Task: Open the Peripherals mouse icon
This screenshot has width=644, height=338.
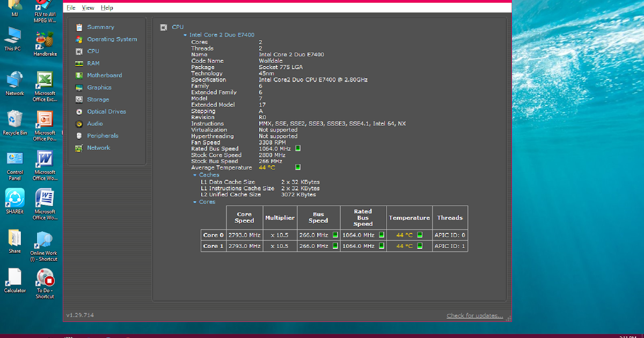Action: click(x=79, y=136)
